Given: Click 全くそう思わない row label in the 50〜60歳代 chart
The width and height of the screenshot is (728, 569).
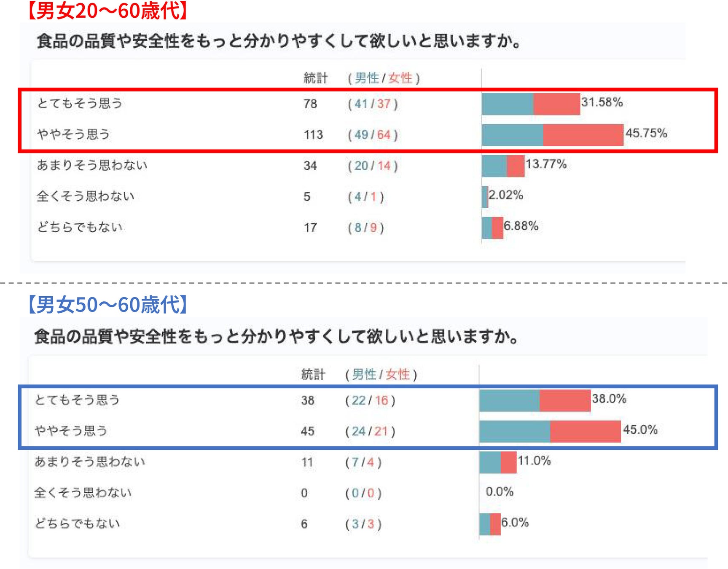Looking at the screenshot, I should (x=83, y=492).
